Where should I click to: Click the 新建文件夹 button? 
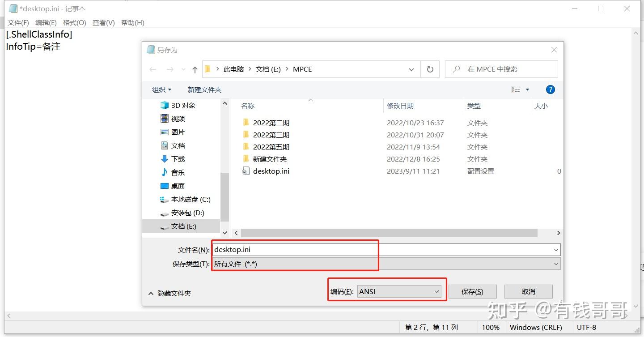click(204, 89)
